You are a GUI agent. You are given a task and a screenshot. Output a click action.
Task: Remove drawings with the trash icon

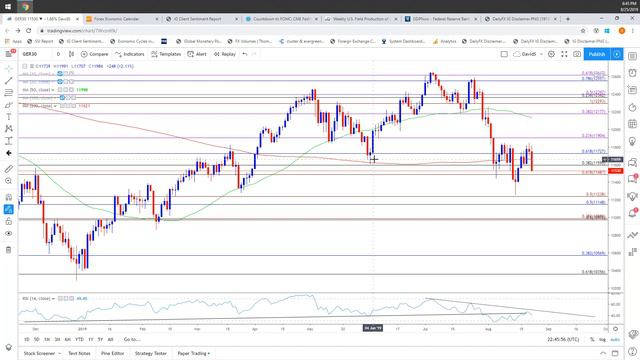click(x=9, y=250)
